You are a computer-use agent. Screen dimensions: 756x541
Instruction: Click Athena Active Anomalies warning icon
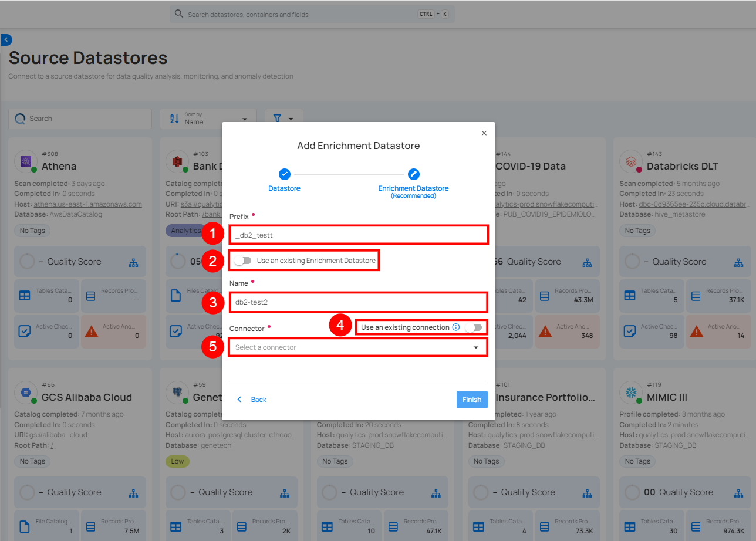point(91,332)
